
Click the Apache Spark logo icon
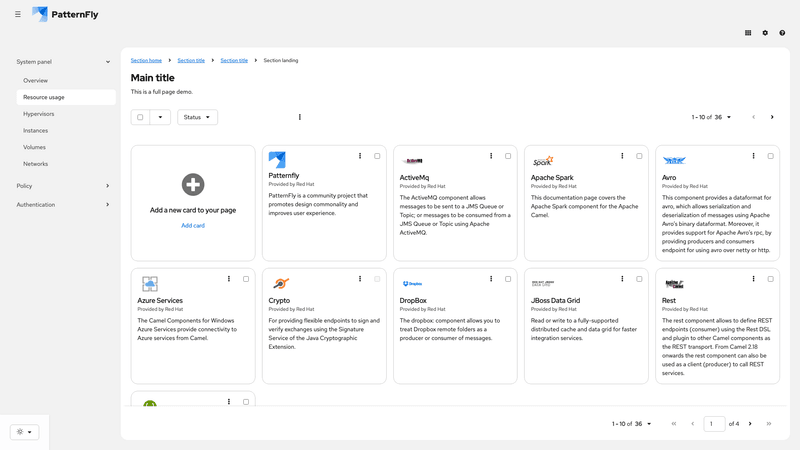coord(543,161)
